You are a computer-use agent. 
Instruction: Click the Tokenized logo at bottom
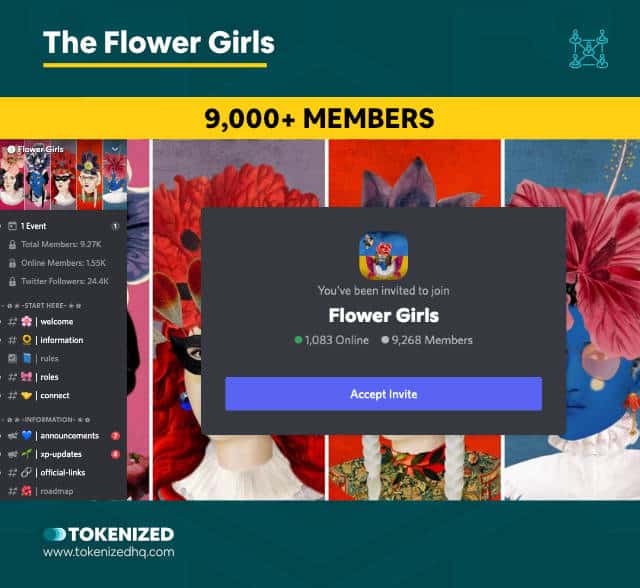tap(109, 535)
